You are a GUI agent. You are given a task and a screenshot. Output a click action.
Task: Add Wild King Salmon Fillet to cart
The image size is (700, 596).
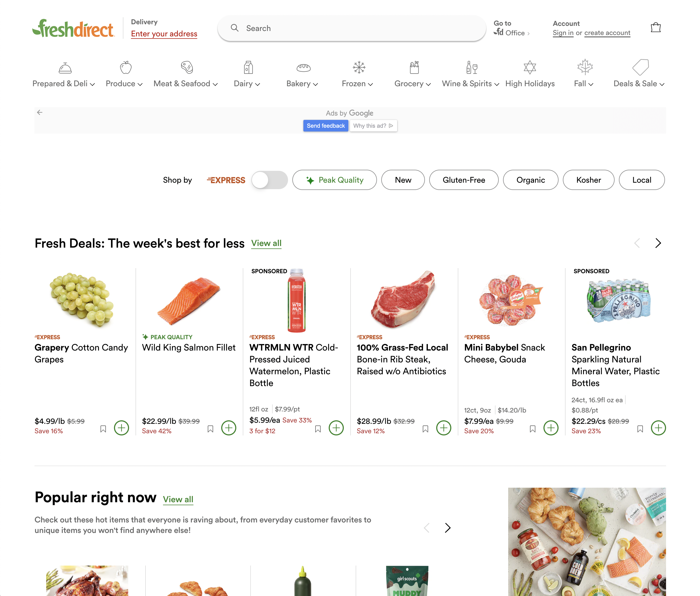pos(229,428)
